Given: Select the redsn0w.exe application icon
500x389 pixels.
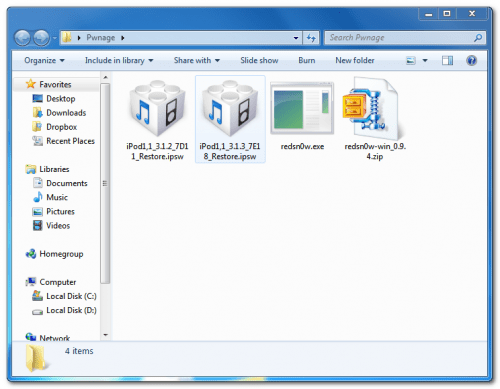Looking at the screenshot, I should pyautogui.click(x=302, y=108).
